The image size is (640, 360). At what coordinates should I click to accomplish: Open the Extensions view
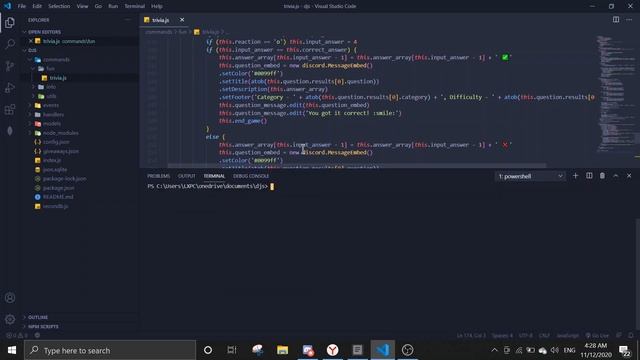coord(10,109)
